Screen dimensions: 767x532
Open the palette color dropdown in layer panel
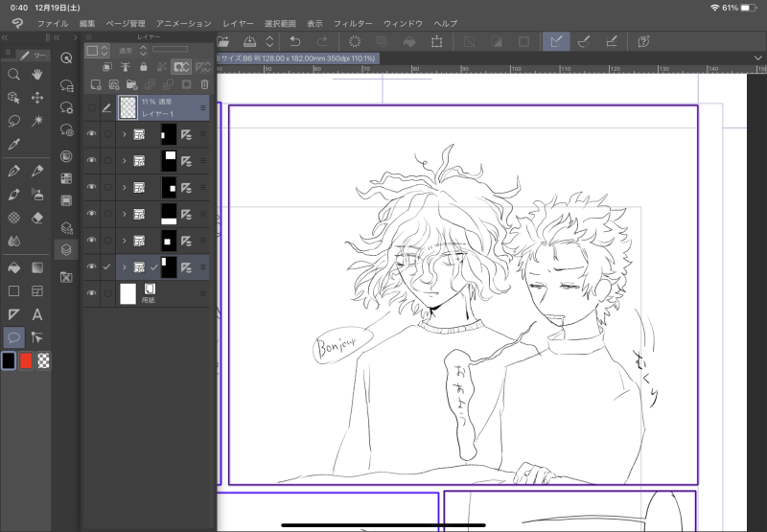(x=99, y=51)
